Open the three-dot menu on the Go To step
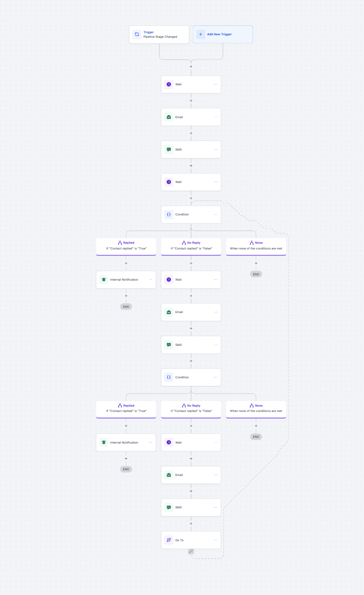The width and height of the screenshot is (364, 595). (216, 540)
